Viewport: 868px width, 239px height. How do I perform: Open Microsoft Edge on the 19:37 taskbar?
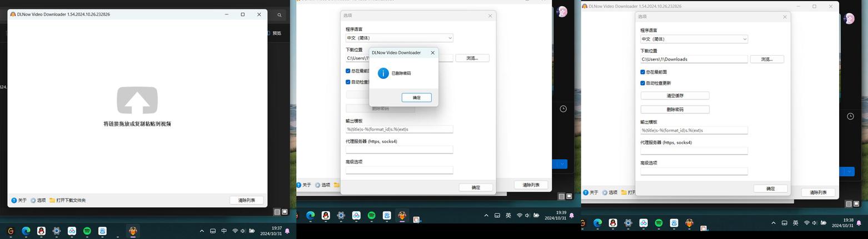[26, 231]
